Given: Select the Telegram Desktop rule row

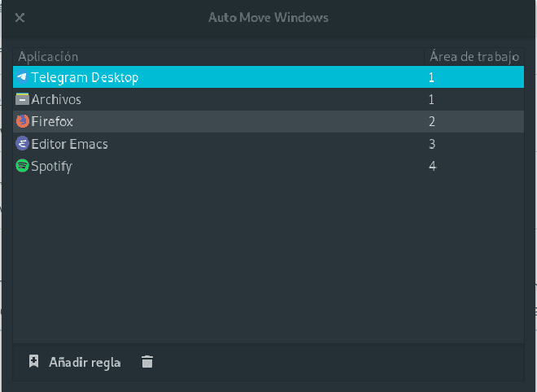Looking at the screenshot, I should [x=268, y=77].
